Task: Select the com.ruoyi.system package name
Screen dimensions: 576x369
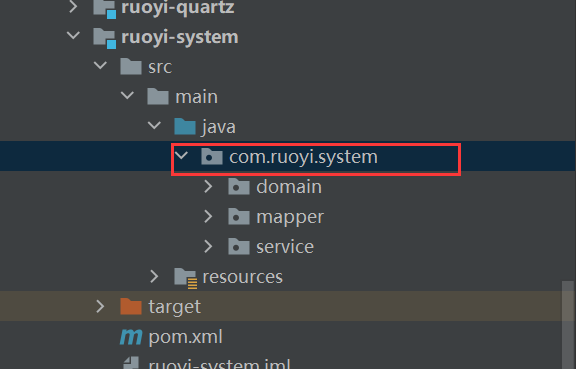Action: pyautogui.click(x=303, y=157)
